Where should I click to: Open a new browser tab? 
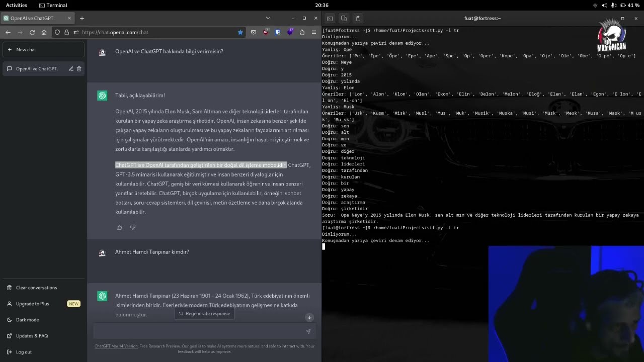pyautogui.click(x=82, y=18)
